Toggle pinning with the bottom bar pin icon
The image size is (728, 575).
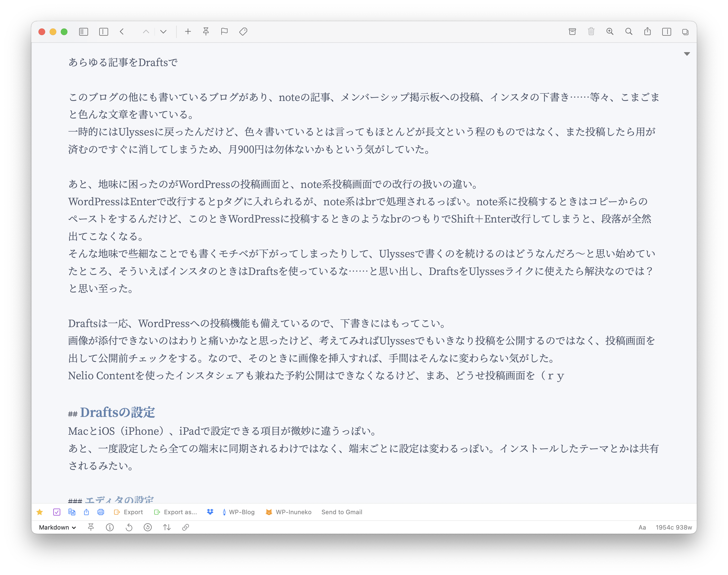click(x=91, y=527)
